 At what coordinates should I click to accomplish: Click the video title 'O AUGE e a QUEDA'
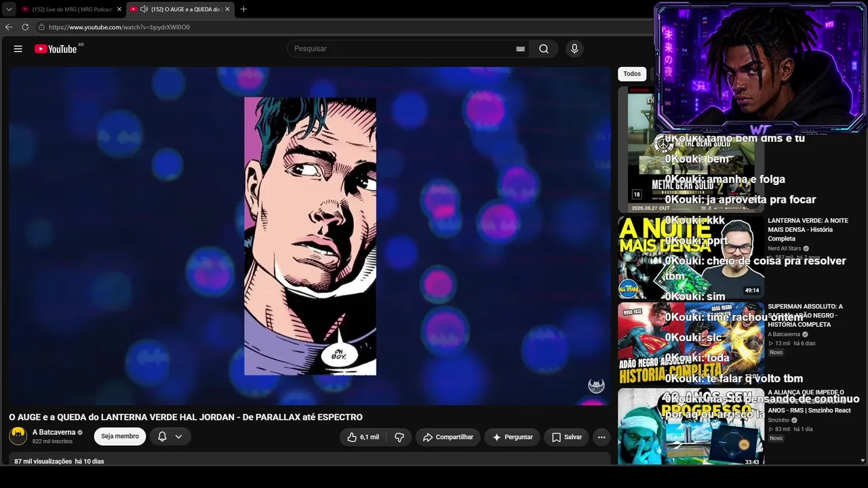186,418
